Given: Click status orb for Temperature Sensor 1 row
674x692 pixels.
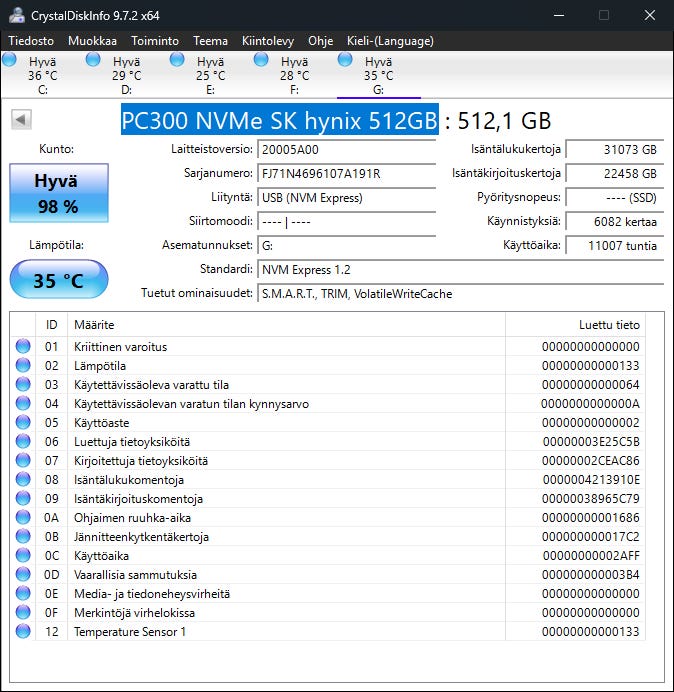Looking at the screenshot, I should [x=23, y=632].
